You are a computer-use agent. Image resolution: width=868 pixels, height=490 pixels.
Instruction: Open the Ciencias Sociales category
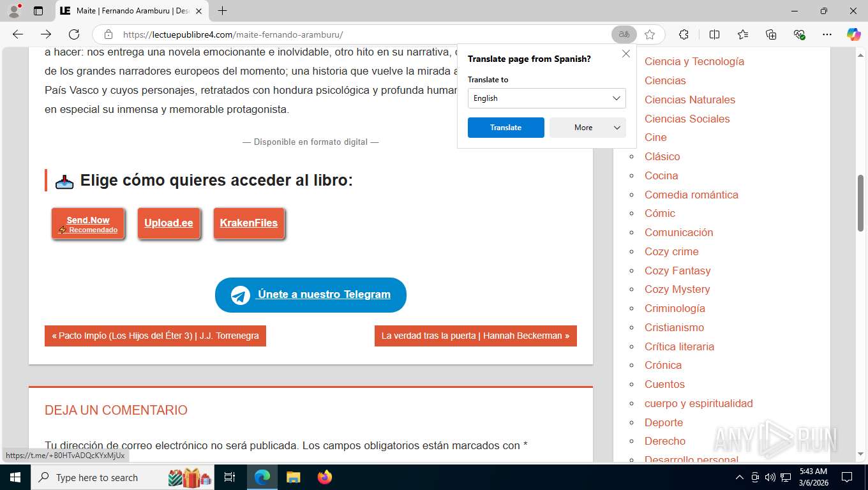[687, 119]
